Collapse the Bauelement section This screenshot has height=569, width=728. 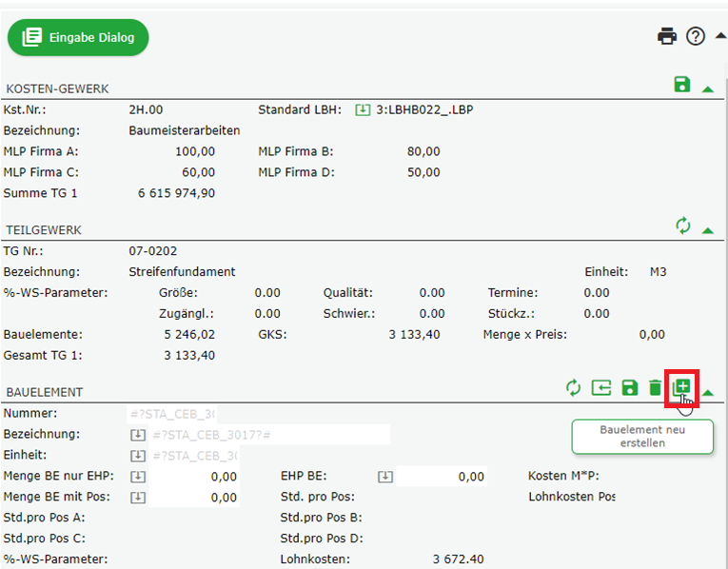(707, 391)
